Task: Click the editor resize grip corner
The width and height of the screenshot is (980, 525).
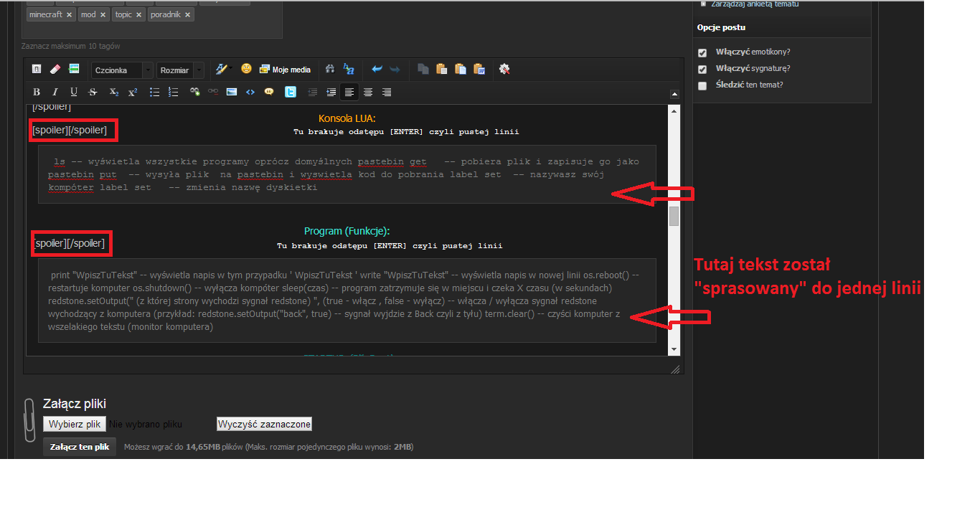Action: click(x=675, y=369)
